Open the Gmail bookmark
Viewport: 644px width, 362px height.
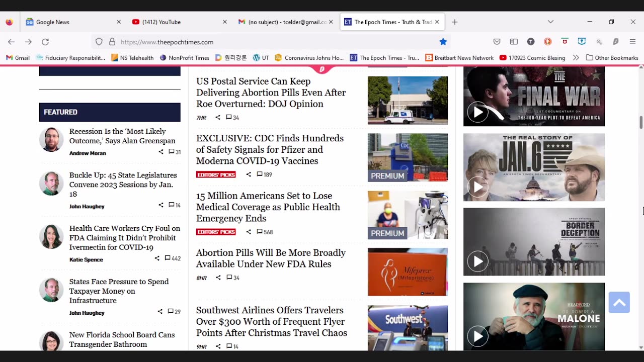pos(18,58)
